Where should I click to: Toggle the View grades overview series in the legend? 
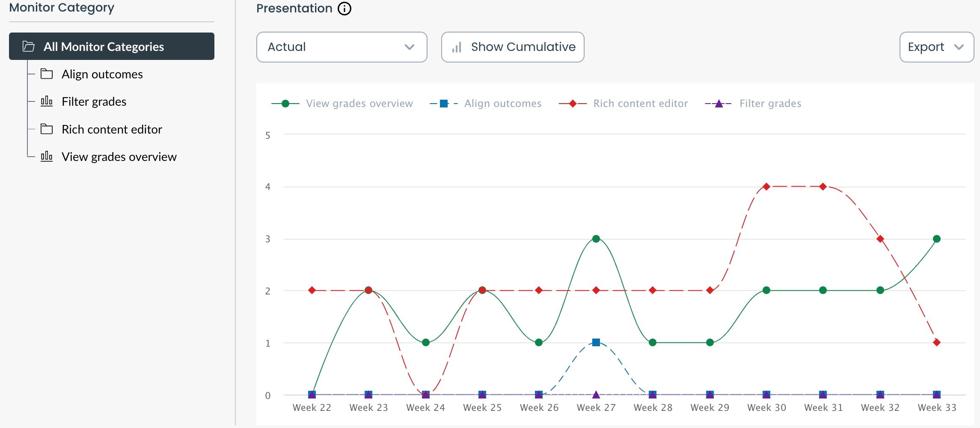click(x=359, y=103)
